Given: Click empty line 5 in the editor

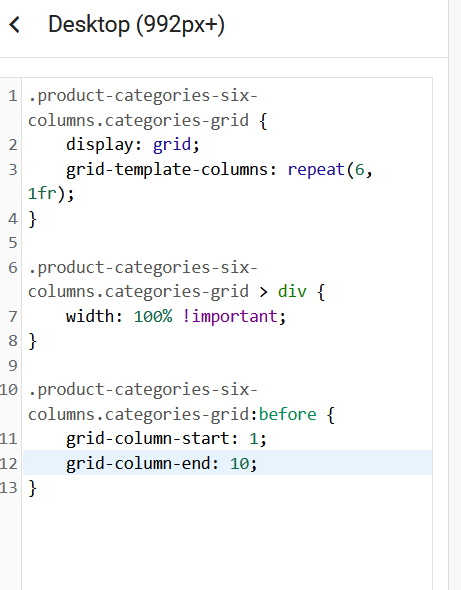Looking at the screenshot, I should pos(227,243).
